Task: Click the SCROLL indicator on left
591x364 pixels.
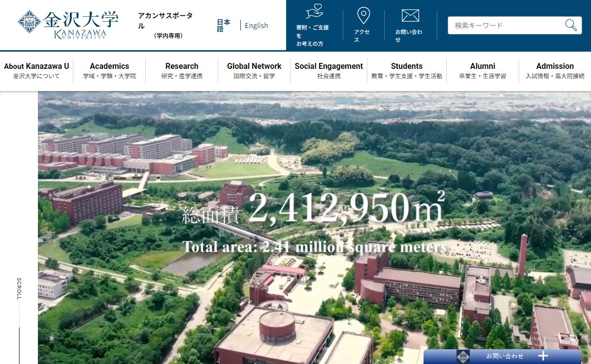Action: (x=19, y=289)
